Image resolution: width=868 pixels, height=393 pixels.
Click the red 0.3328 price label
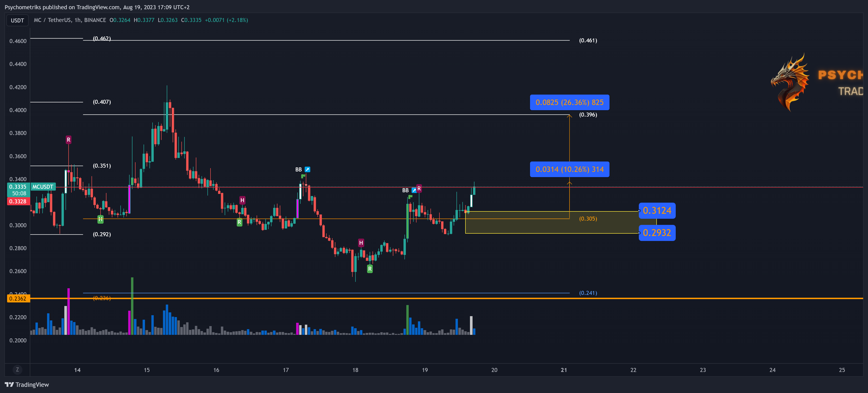18,201
